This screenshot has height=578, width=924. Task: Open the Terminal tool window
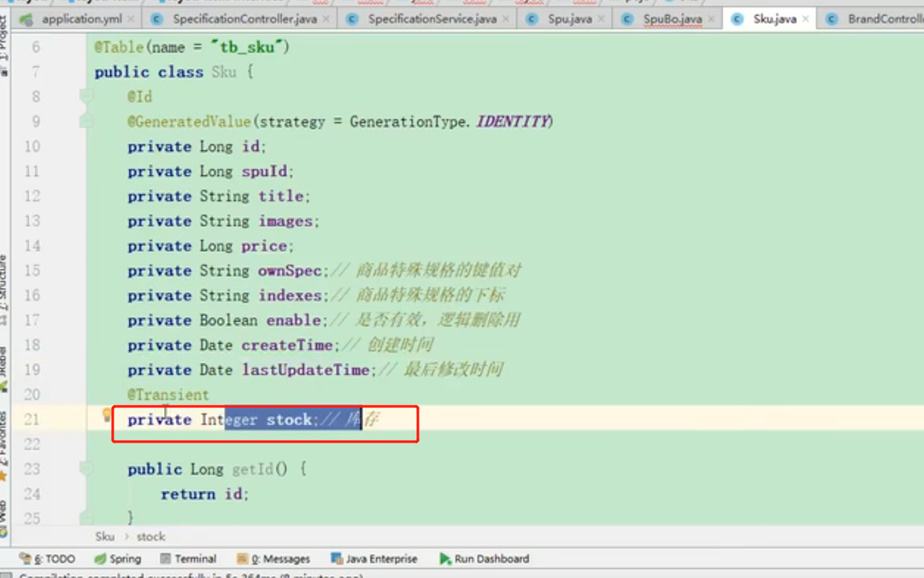coord(188,558)
